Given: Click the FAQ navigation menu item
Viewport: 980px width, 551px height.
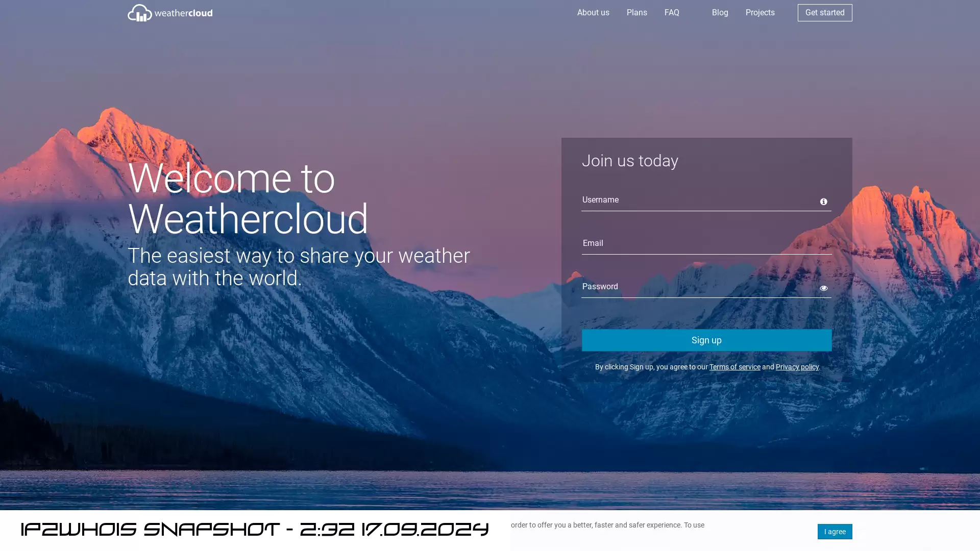Looking at the screenshot, I should tap(671, 12).
